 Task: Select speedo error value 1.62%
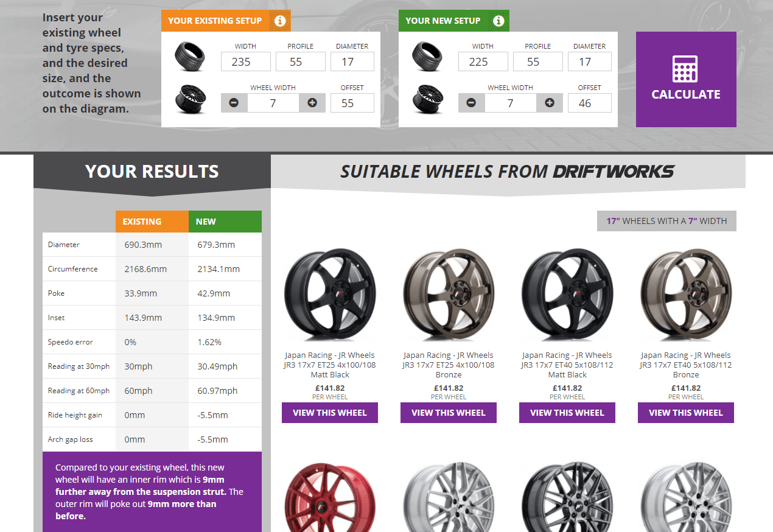click(x=209, y=342)
